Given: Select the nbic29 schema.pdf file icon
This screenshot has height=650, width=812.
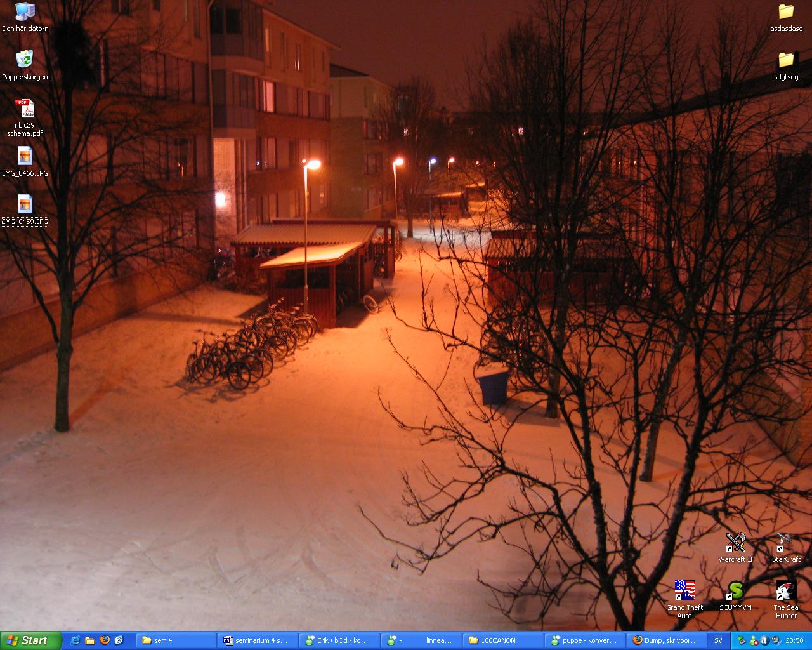Looking at the screenshot, I should pyautogui.click(x=25, y=109).
